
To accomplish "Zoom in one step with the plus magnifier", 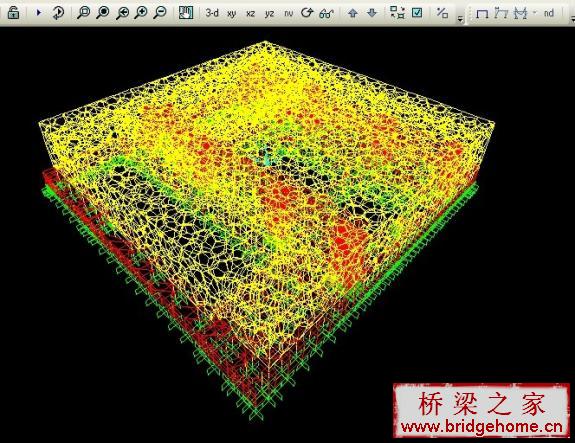I will click(x=141, y=13).
